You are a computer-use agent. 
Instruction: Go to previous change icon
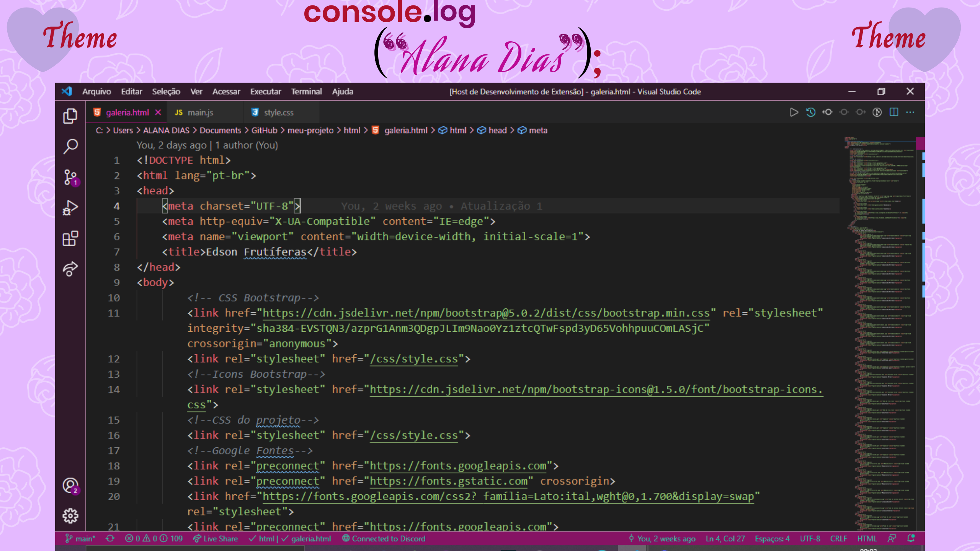pyautogui.click(x=827, y=112)
